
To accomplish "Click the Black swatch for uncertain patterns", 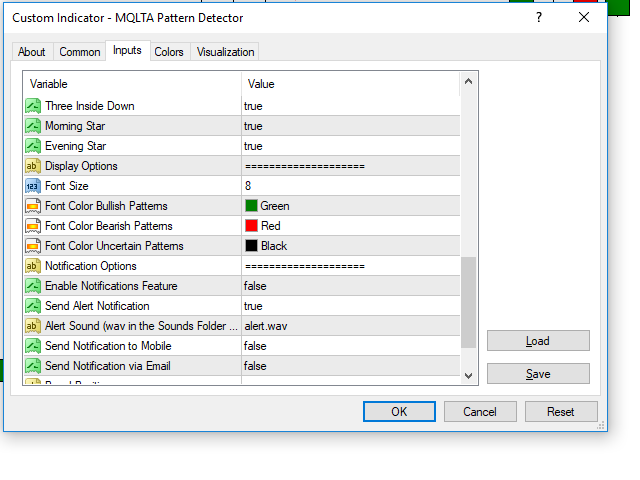I will (x=251, y=246).
